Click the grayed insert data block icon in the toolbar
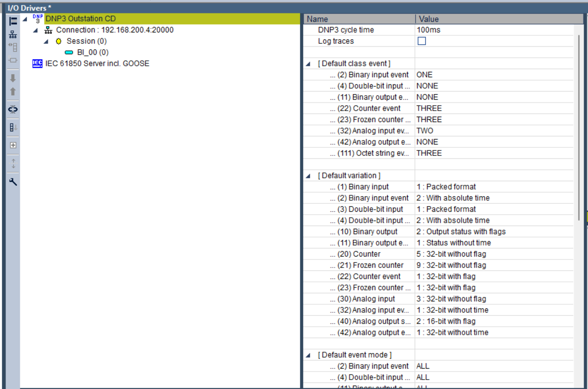 point(13,47)
